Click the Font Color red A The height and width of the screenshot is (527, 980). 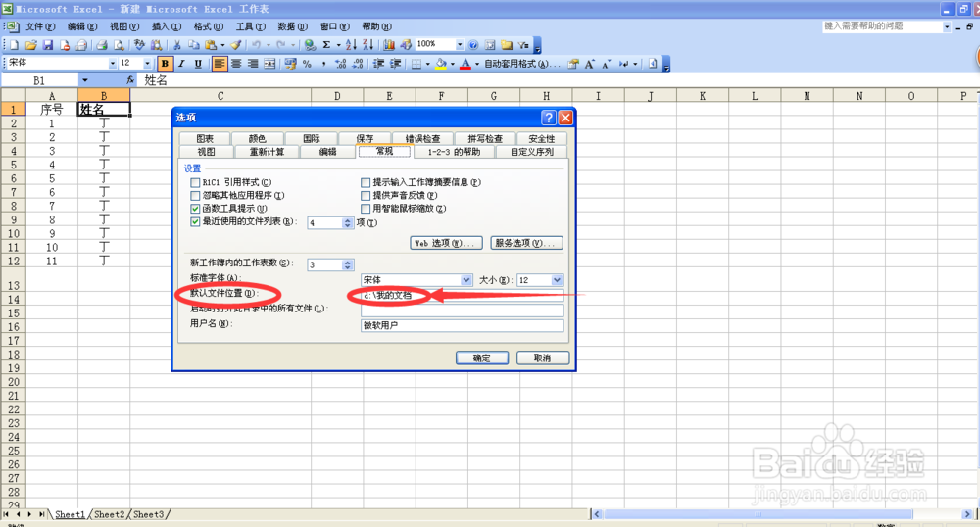465,63
